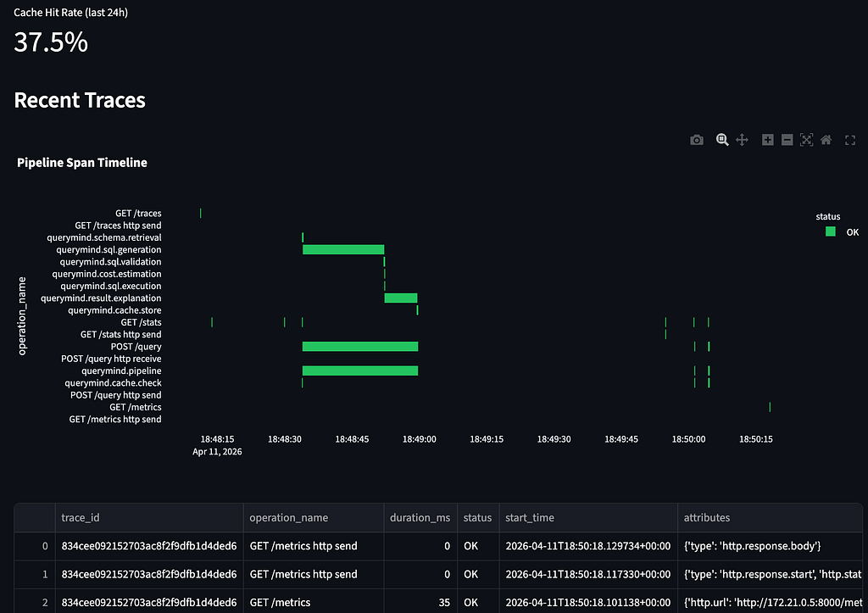The width and height of the screenshot is (868, 613).
Task: Sort table by operation_name column header
Action: (x=314, y=518)
